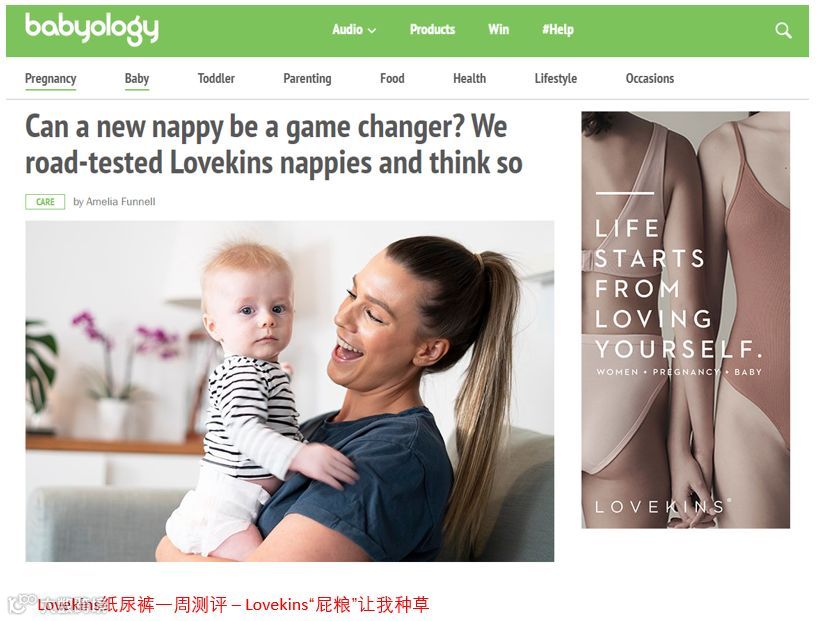Open the Health category
Screen dimensions: 819x621
click(470, 78)
